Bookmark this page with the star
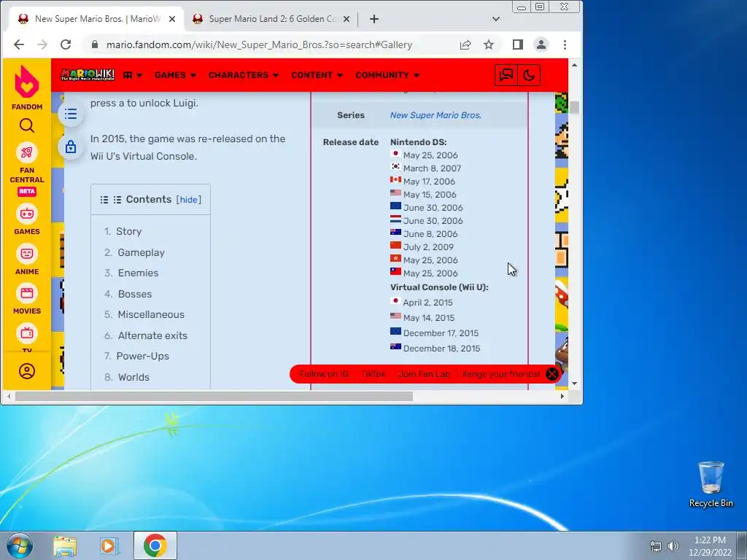 [489, 44]
